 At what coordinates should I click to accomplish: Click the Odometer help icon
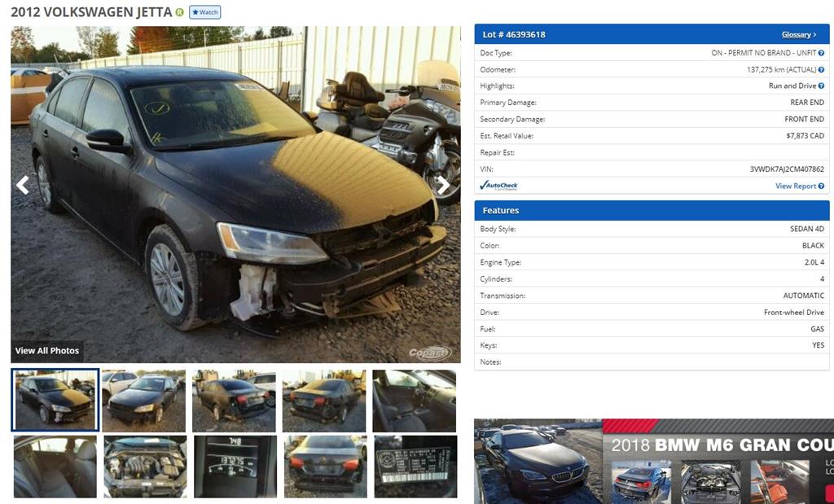point(821,70)
